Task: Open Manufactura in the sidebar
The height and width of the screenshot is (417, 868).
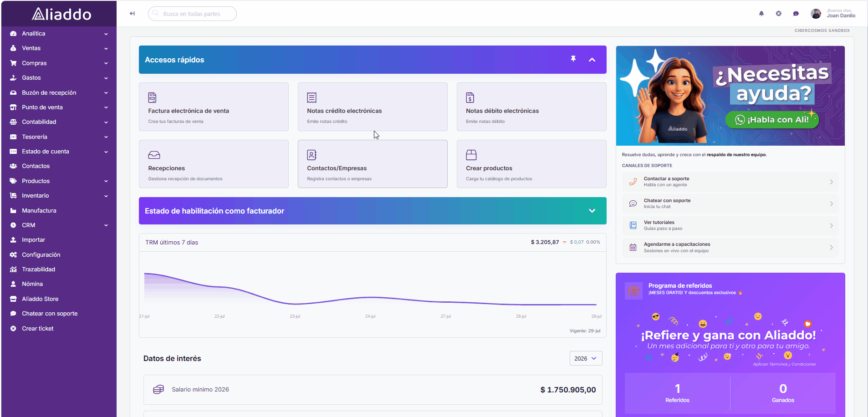Action: 59,211
